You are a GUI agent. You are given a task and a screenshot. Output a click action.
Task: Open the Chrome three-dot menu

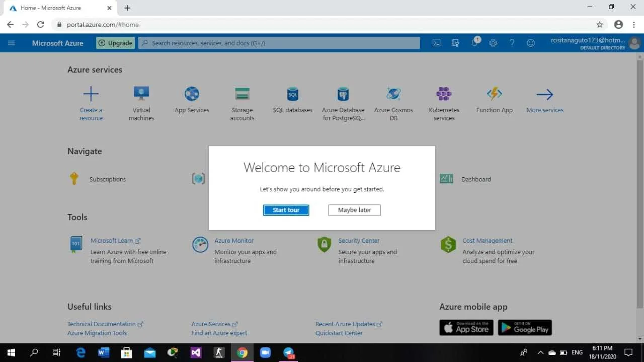coord(634,24)
